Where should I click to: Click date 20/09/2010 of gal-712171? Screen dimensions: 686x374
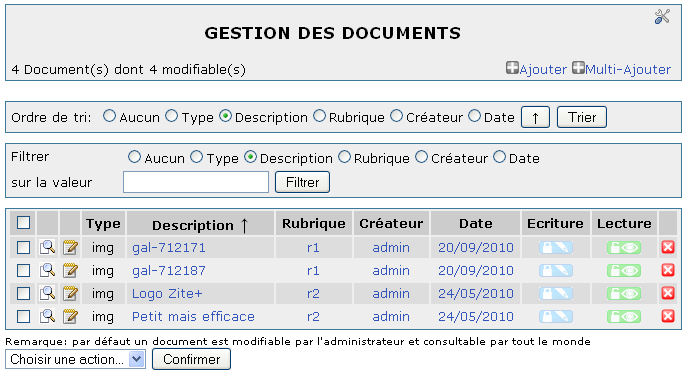[x=476, y=248]
